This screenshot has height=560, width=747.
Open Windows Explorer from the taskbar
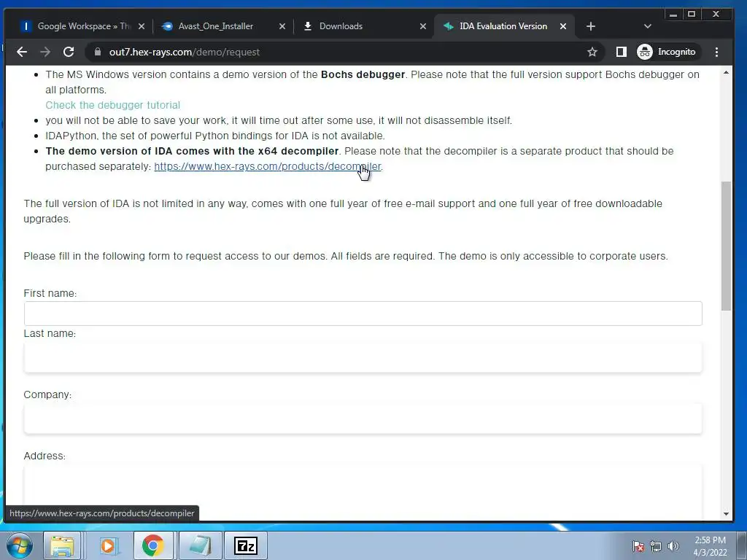point(63,545)
